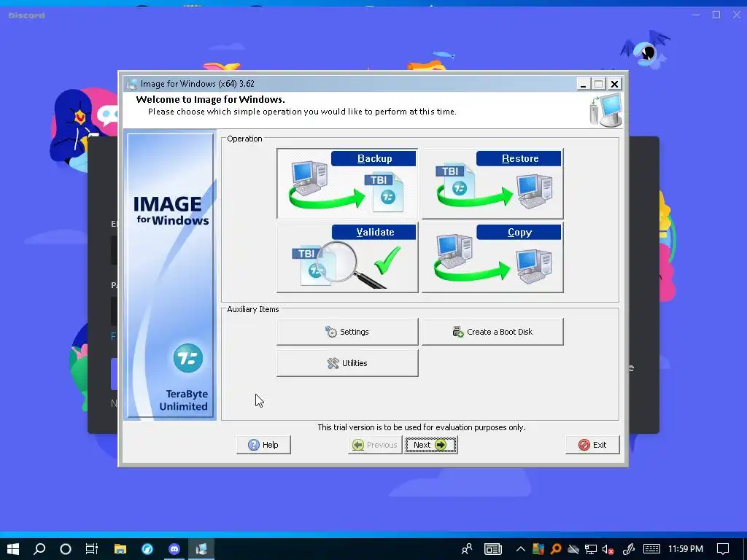The width and height of the screenshot is (747, 560).
Task: Pick the Copy operation
Action: click(492, 257)
